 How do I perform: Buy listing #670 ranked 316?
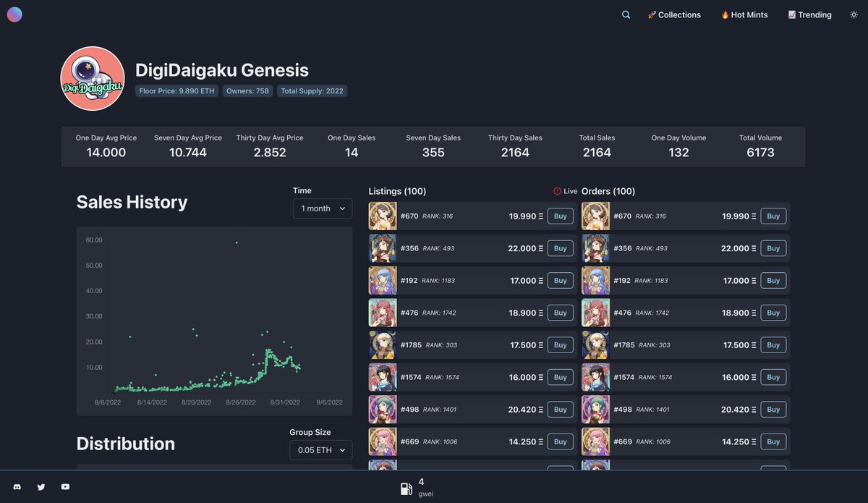(x=560, y=216)
